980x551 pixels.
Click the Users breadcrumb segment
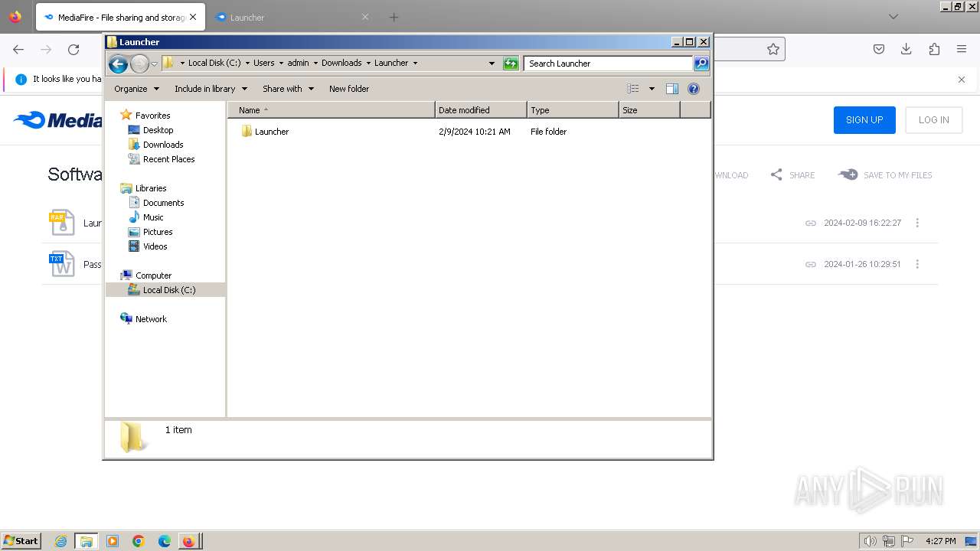click(263, 64)
